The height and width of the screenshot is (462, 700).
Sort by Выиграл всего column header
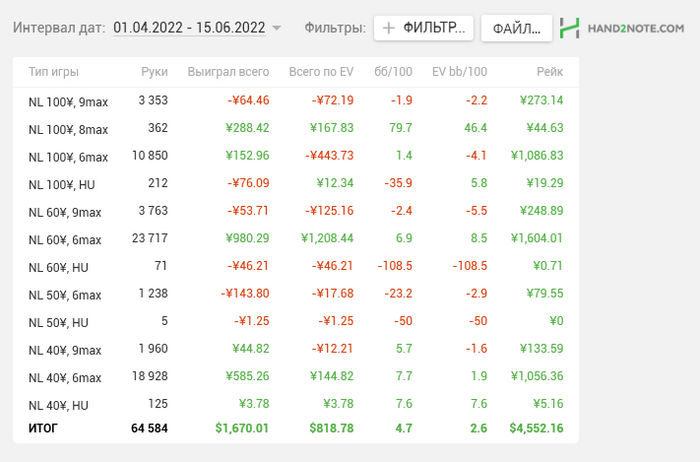click(228, 72)
